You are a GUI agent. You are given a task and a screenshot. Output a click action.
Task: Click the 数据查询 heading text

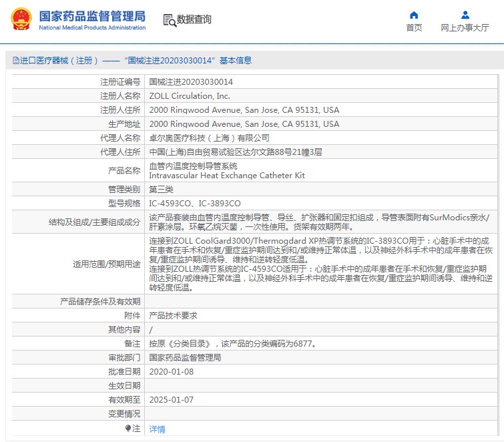(194, 19)
